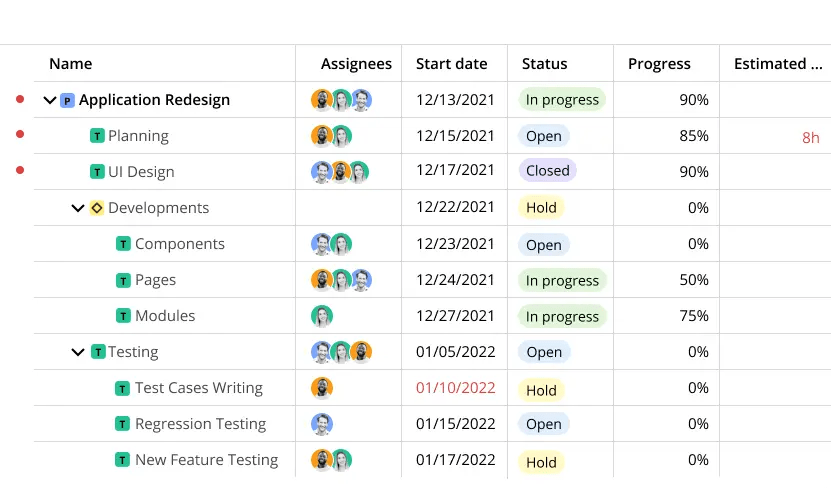831x488 pixels.
Task: Click the assignee avatars for Testing
Action: click(341, 352)
